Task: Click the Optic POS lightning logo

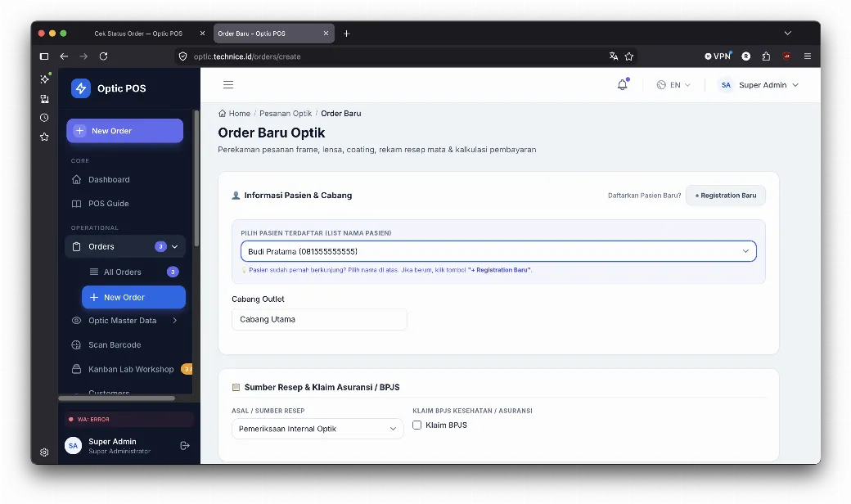Action: coord(81,88)
